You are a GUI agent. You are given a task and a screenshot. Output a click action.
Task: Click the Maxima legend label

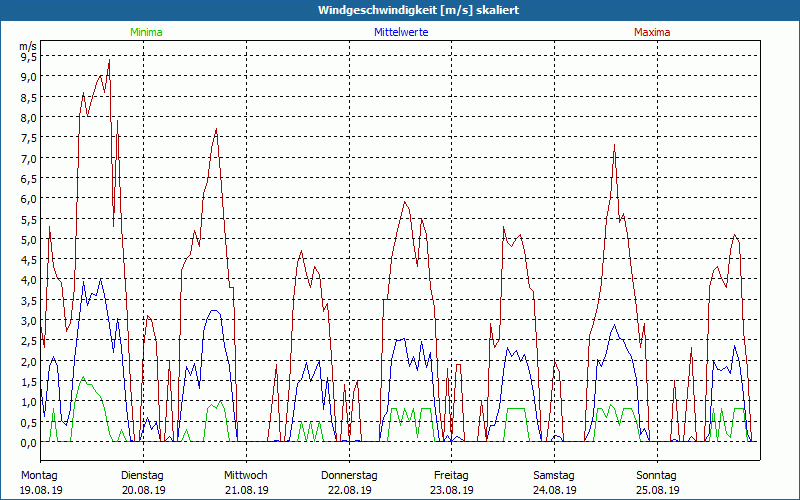(x=652, y=32)
